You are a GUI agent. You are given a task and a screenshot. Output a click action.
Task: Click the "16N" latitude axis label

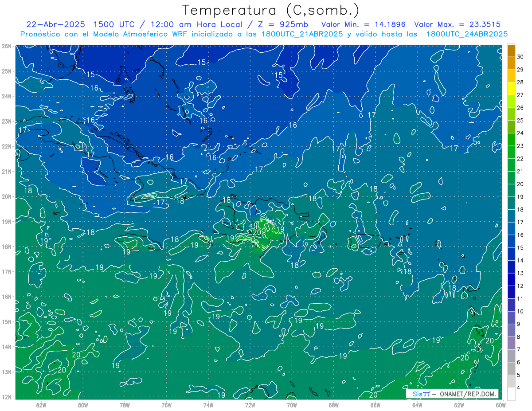[x=6, y=297]
